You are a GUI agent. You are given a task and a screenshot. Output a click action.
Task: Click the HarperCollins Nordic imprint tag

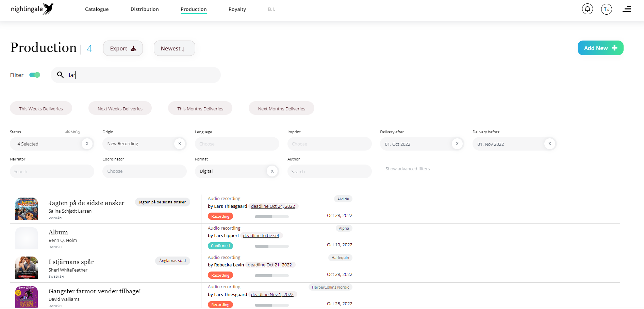[330, 287]
